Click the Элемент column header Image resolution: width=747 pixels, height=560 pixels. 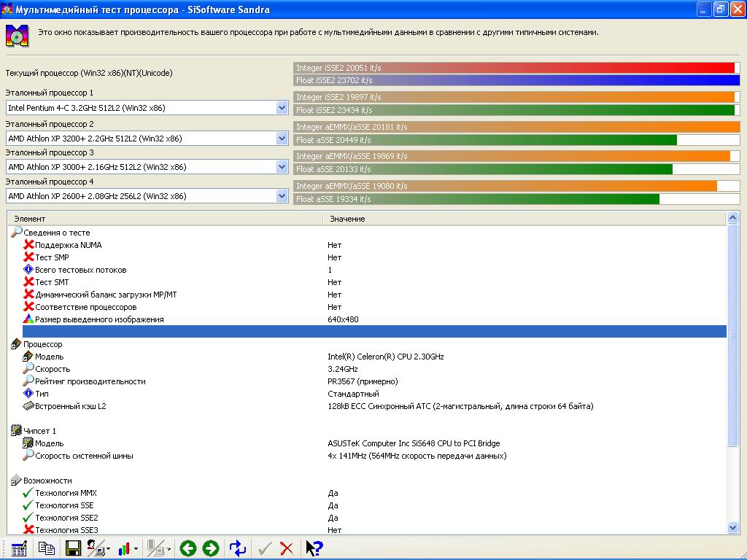(165, 219)
